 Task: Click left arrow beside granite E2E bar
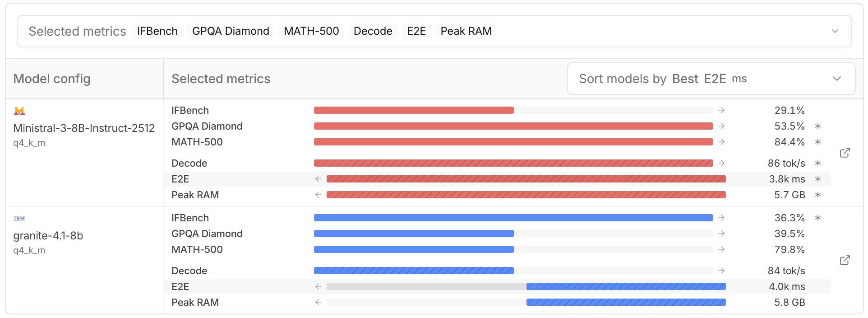pos(319,286)
